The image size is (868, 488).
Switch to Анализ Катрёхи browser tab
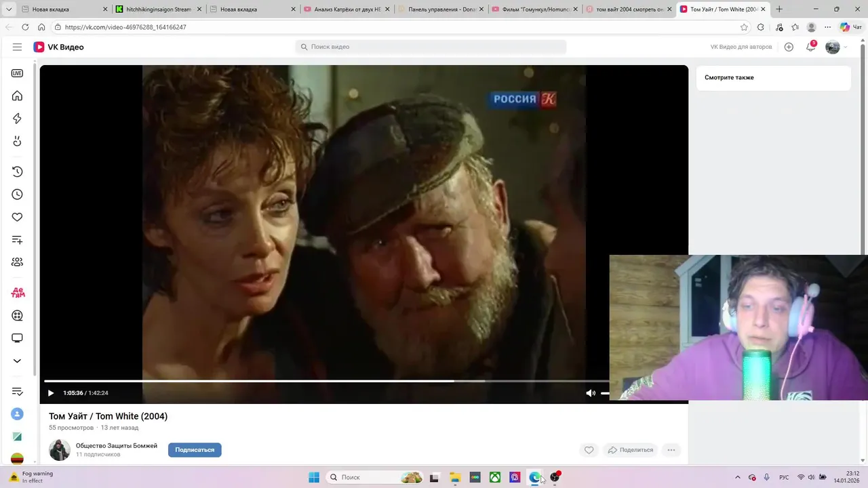(x=347, y=9)
